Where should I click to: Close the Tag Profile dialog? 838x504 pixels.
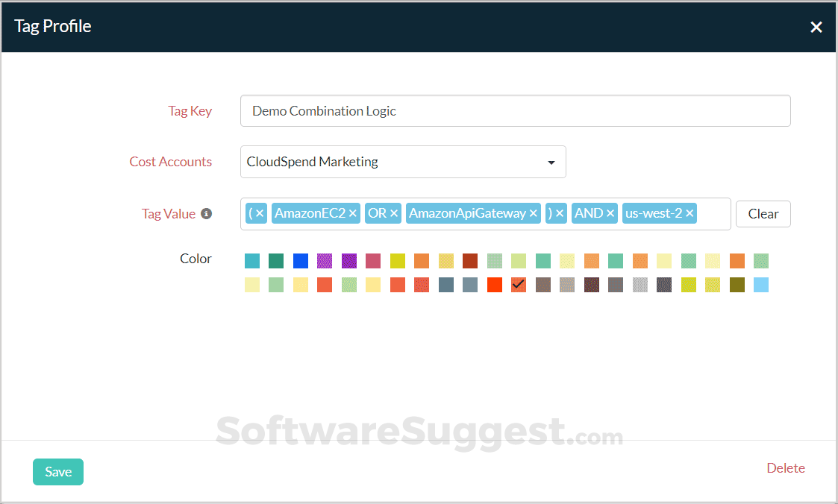coord(816,27)
